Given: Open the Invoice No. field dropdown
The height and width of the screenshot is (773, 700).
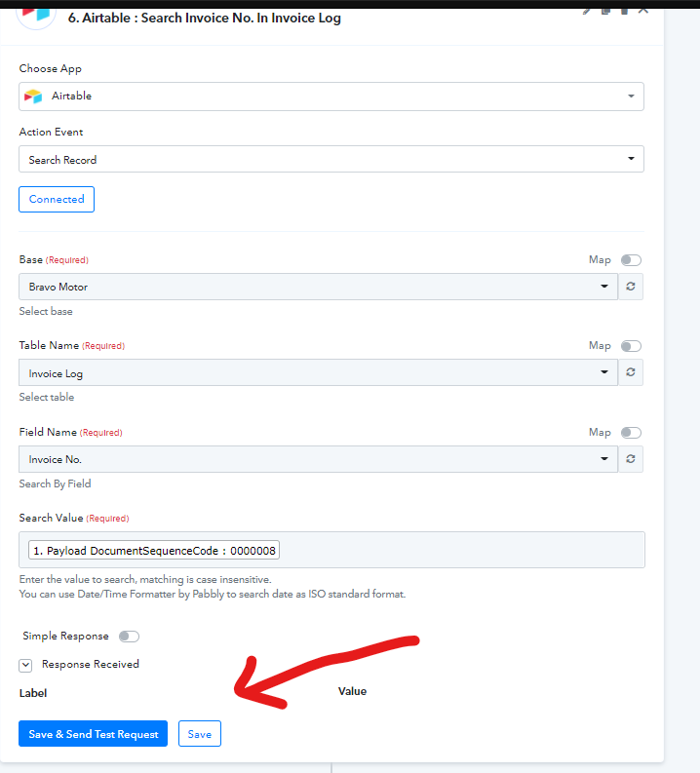Looking at the screenshot, I should click(x=318, y=459).
